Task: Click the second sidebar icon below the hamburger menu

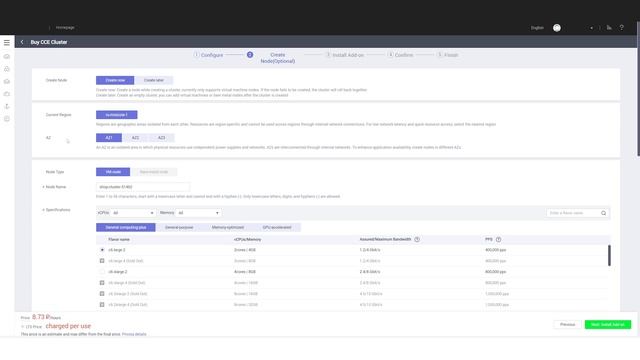Action: (7, 69)
